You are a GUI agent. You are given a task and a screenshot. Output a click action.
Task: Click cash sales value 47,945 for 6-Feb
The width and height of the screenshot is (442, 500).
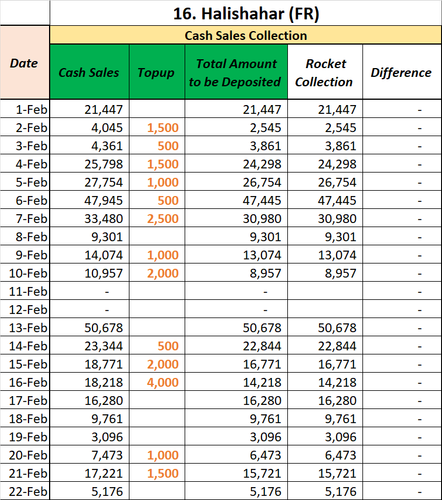[89, 200]
